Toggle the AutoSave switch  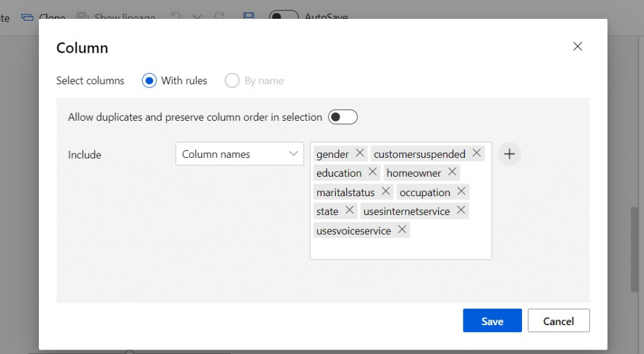pos(284,16)
